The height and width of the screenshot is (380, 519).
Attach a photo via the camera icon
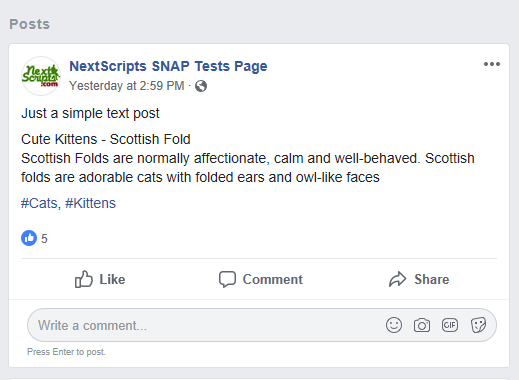coord(422,325)
